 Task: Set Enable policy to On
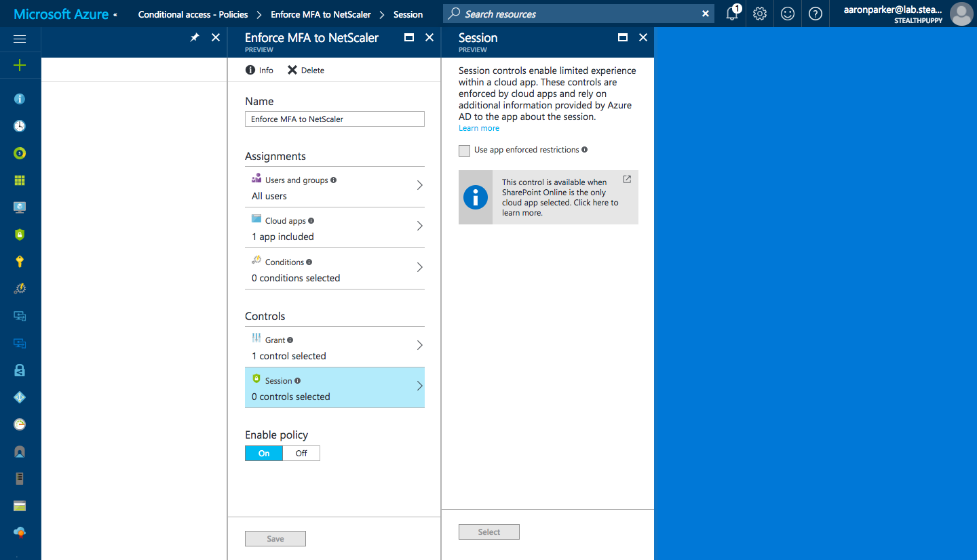pos(264,454)
